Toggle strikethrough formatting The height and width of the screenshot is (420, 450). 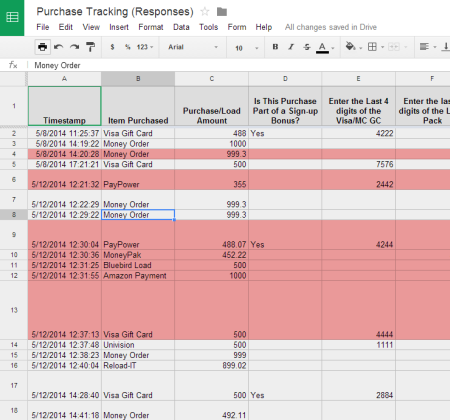pyautogui.click(x=307, y=47)
